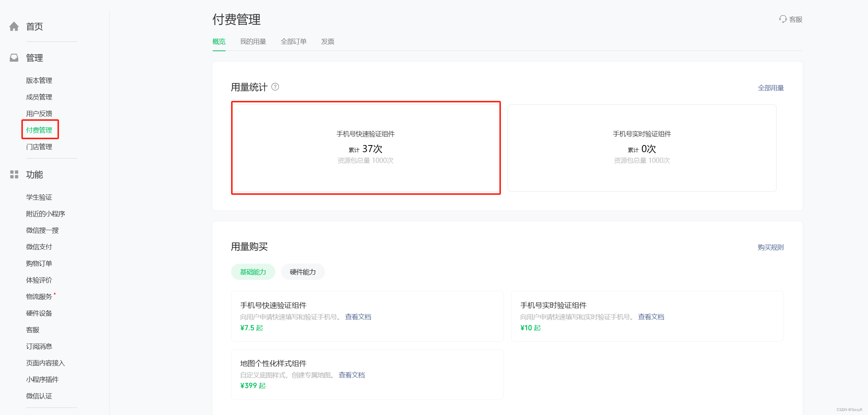
Task: Click the 手机号实时验证组件 purchase card title
Action: point(554,305)
